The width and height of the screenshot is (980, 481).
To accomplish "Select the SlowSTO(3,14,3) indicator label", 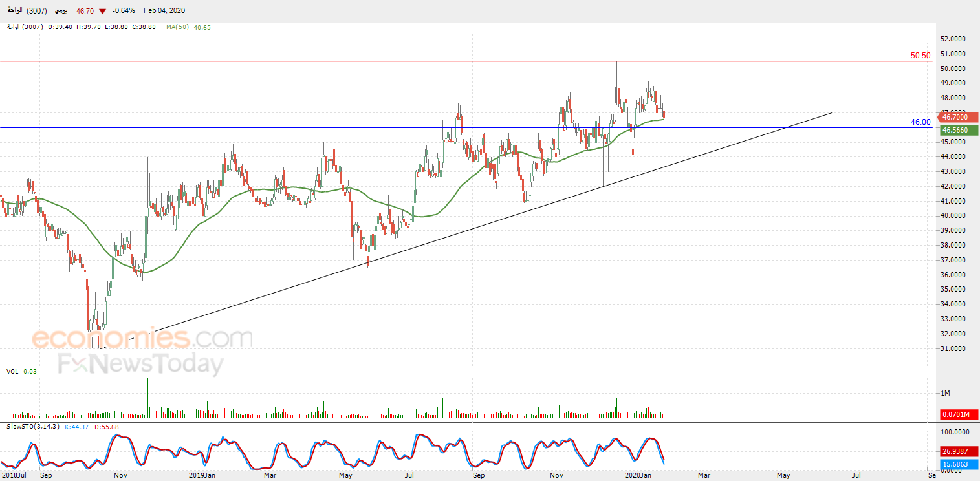I will click(x=34, y=427).
